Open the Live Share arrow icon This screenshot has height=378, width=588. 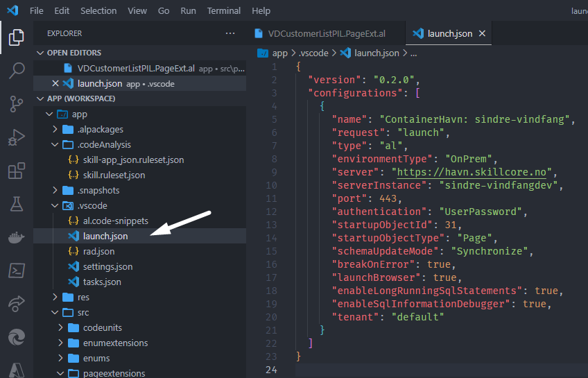(16, 303)
